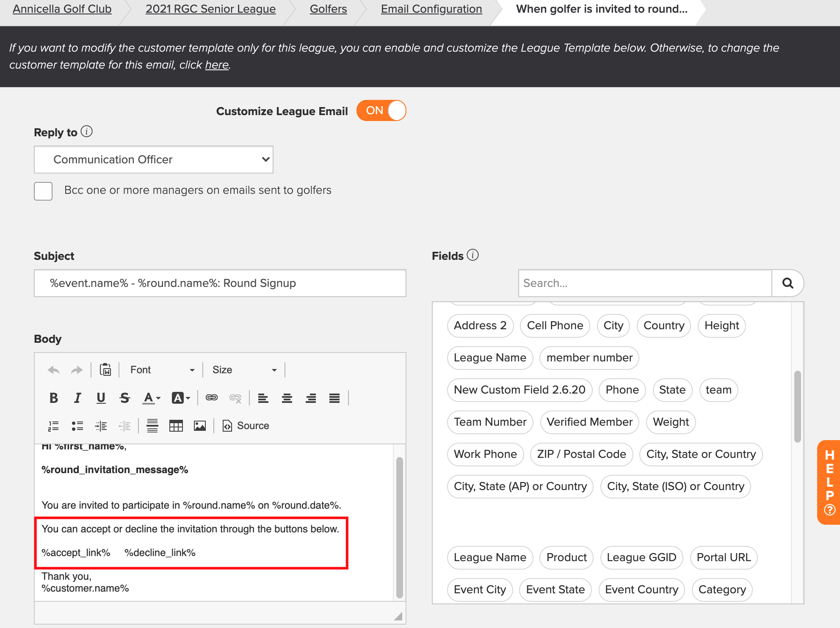Insert an image
The height and width of the screenshot is (628, 840).
pos(200,426)
